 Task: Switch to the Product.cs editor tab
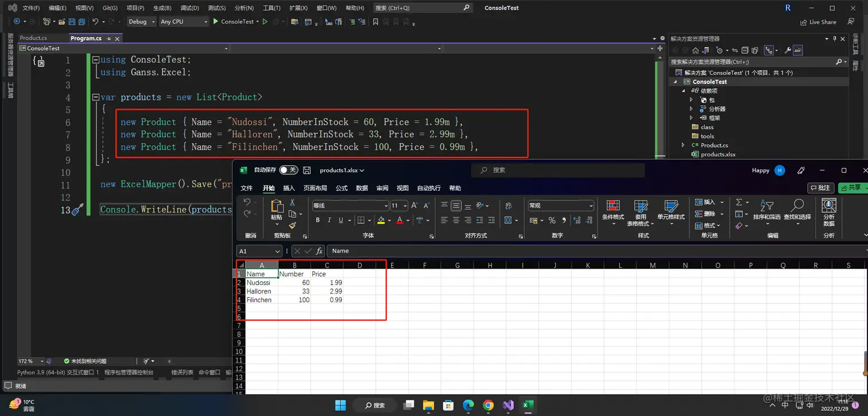(33, 38)
